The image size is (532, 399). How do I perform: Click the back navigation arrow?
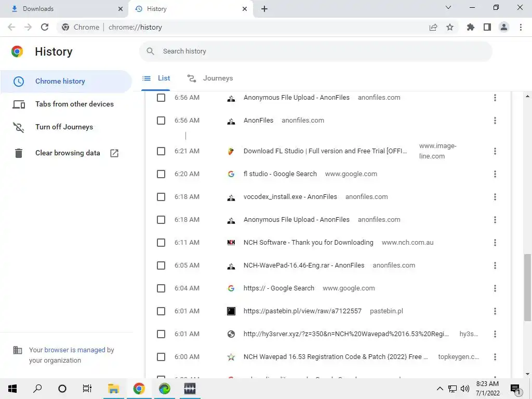click(x=11, y=27)
